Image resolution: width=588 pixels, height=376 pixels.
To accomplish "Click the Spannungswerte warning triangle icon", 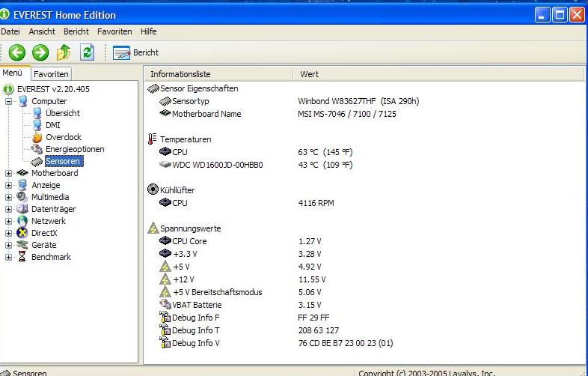I will tap(153, 228).
